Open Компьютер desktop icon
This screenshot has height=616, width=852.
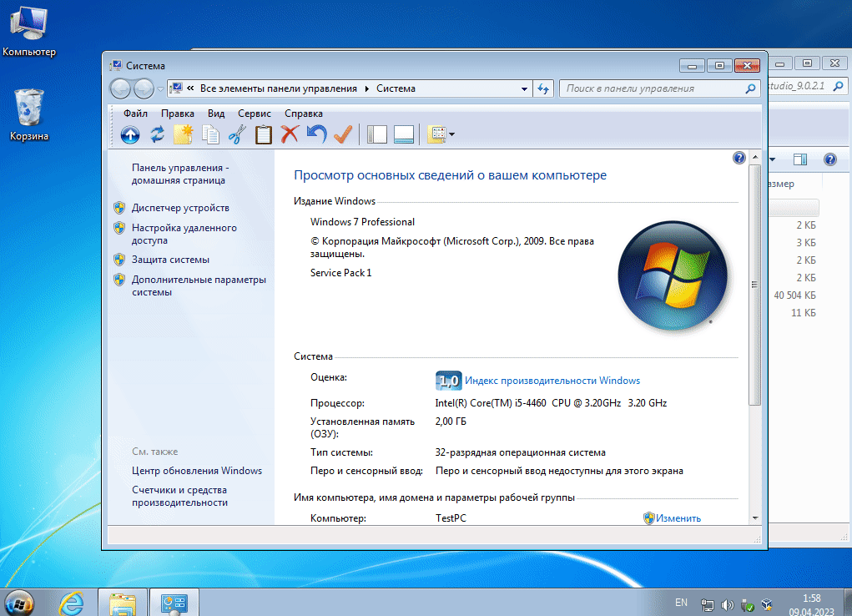click(29, 30)
